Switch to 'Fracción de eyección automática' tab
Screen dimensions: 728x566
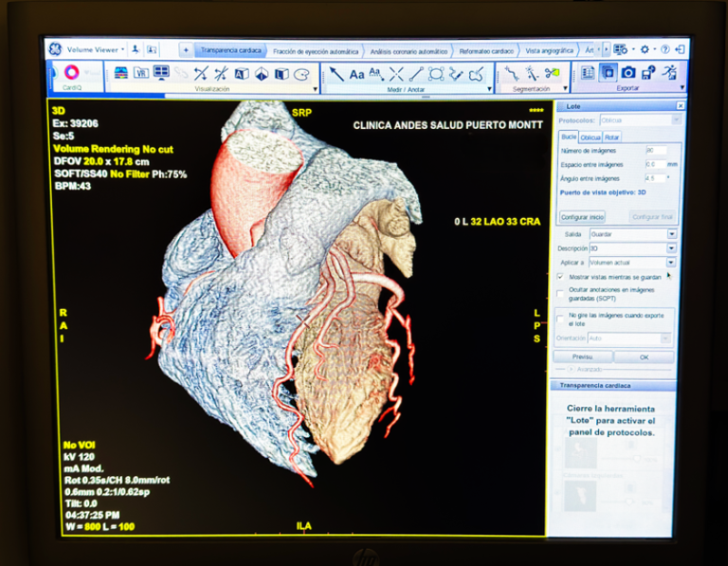tap(316, 51)
